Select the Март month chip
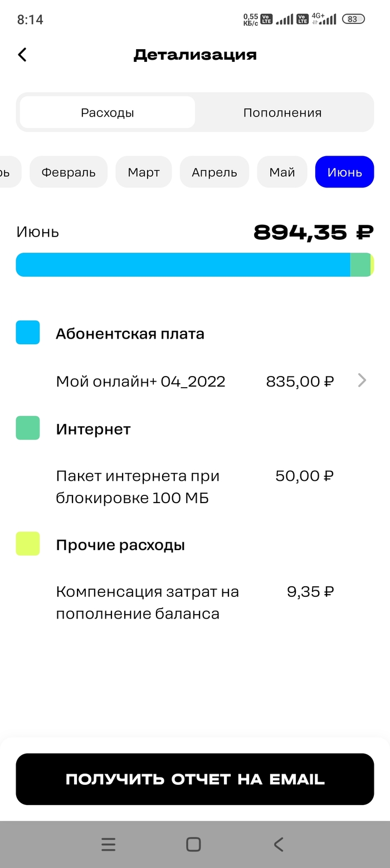 (x=144, y=172)
